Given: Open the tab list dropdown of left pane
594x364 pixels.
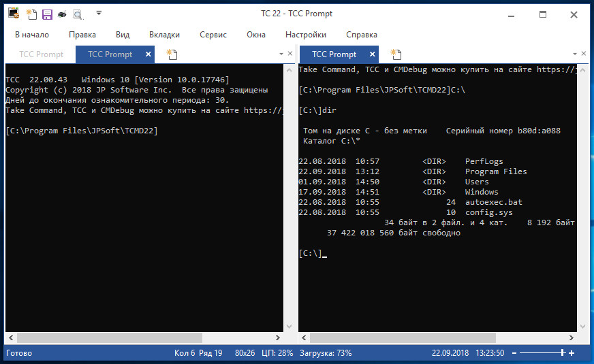Looking at the screenshot, I should point(281,54).
